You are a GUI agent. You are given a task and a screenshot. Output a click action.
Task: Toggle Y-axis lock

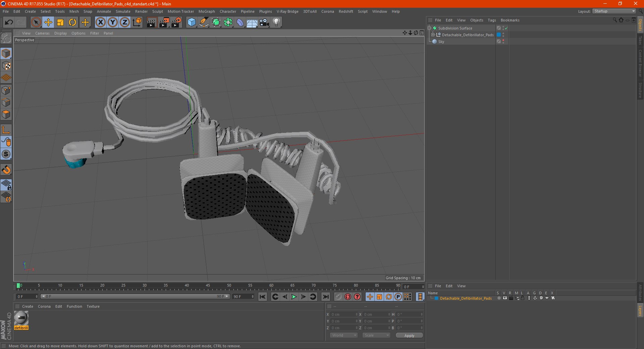(113, 22)
